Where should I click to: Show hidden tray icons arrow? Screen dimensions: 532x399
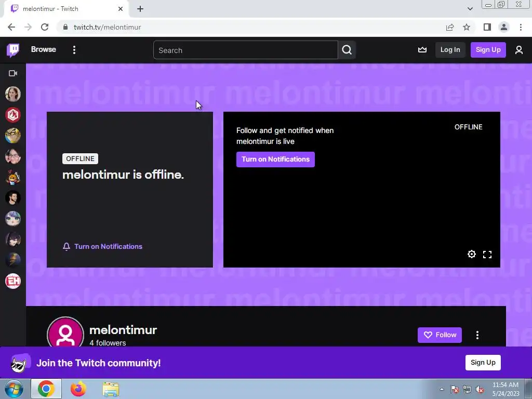442,389
